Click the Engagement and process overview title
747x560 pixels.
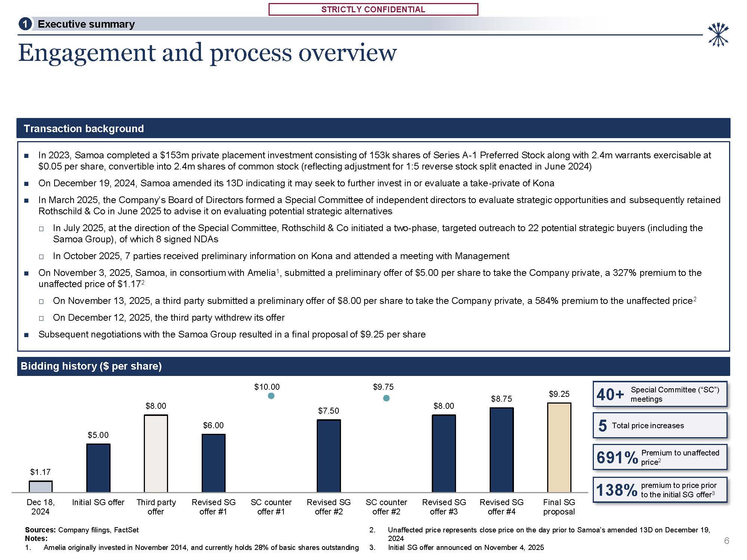click(x=207, y=53)
